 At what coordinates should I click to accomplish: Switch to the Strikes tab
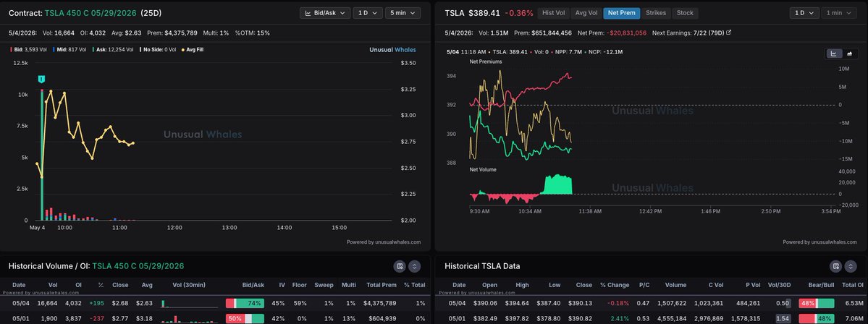pyautogui.click(x=656, y=13)
